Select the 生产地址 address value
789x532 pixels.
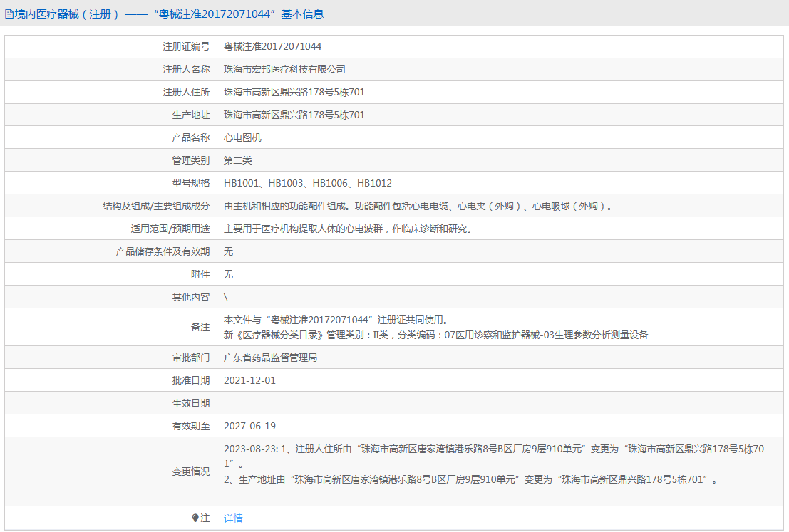point(294,115)
